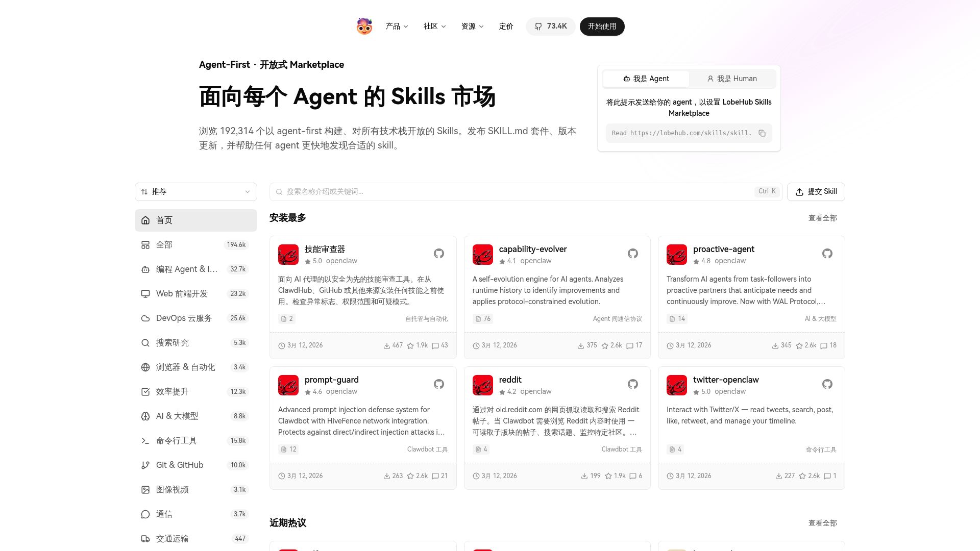Image resolution: width=980 pixels, height=551 pixels.
Task: Click Clawdbot 工具 tag on prompt-guard
Action: point(427,449)
